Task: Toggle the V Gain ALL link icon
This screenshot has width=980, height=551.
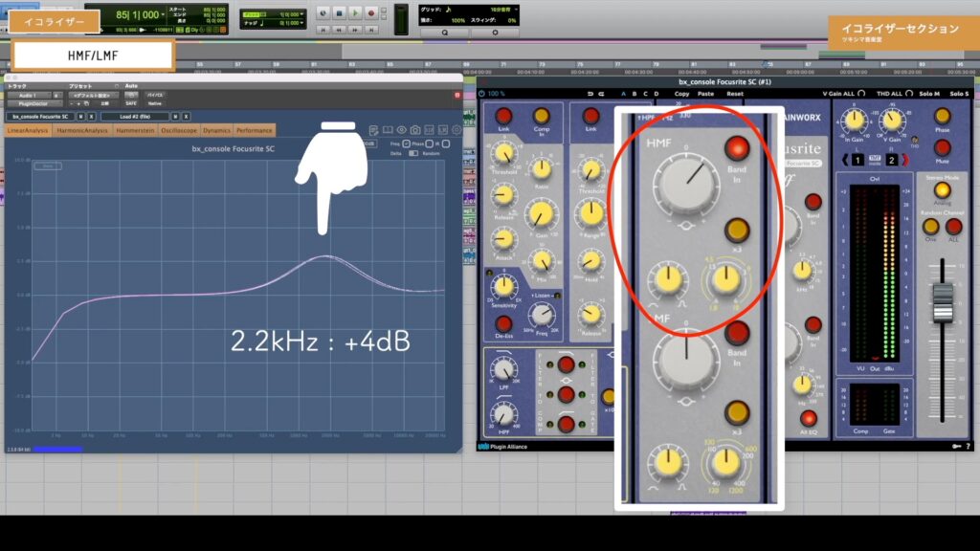Action: pyautogui.click(x=861, y=94)
